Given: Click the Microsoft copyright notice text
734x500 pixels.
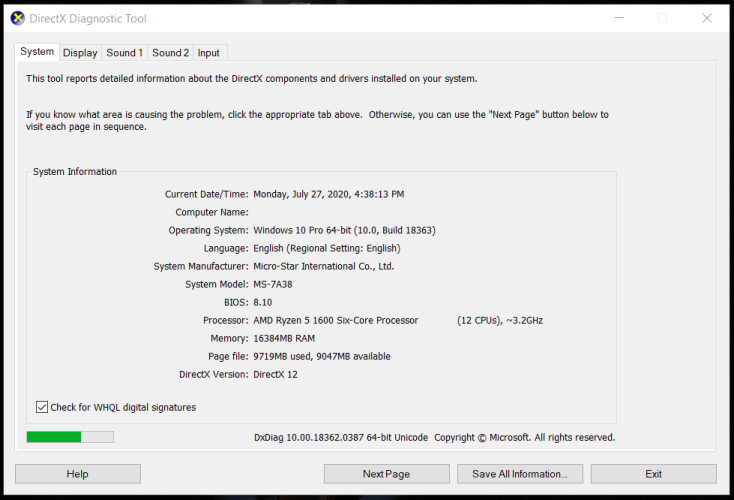Looking at the screenshot, I should pos(525,438).
